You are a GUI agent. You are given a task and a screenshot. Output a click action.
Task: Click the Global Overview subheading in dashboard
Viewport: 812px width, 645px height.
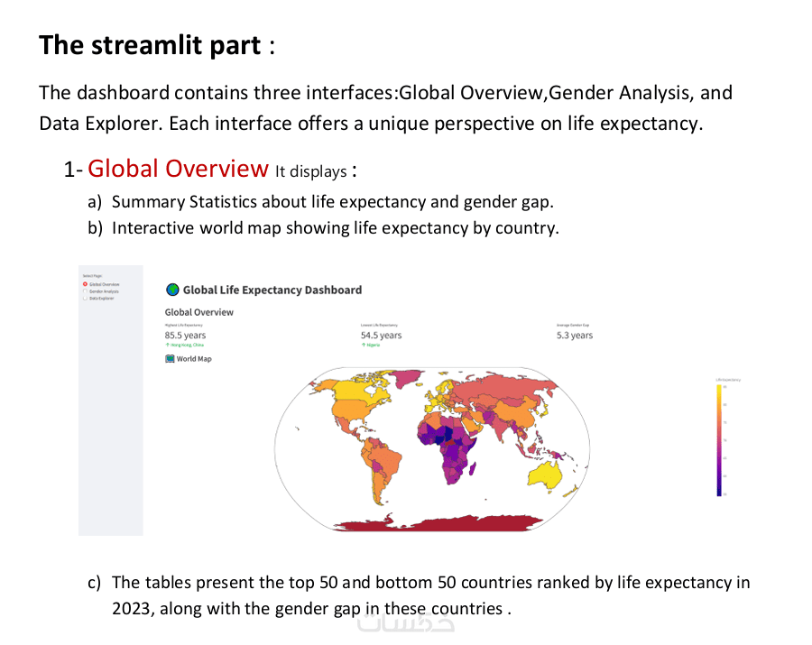click(x=199, y=312)
